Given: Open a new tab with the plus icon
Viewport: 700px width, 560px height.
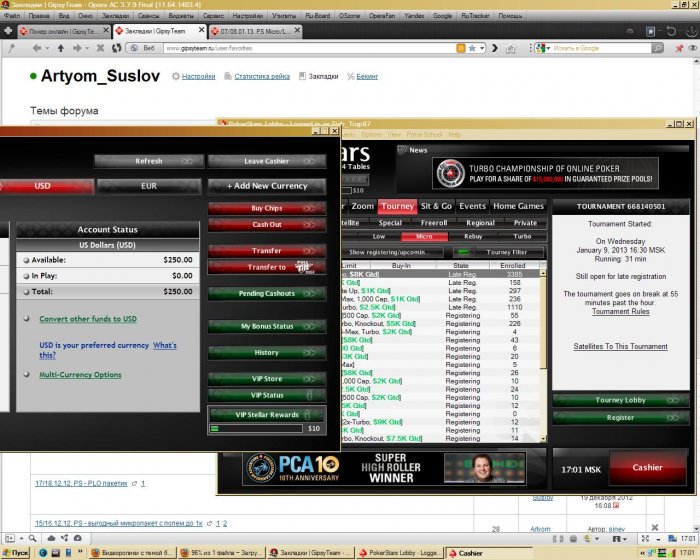Looking at the screenshot, I should click(8, 31).
